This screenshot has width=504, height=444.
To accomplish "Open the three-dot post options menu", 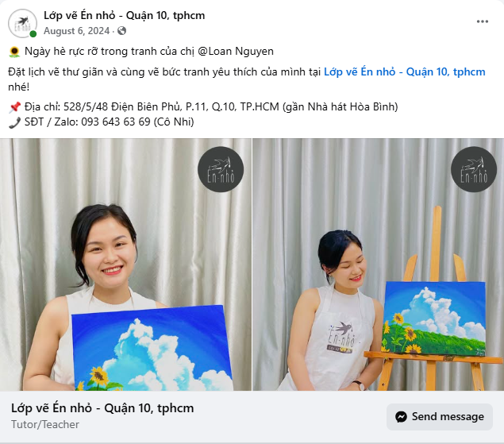I will tap(482, 21).
